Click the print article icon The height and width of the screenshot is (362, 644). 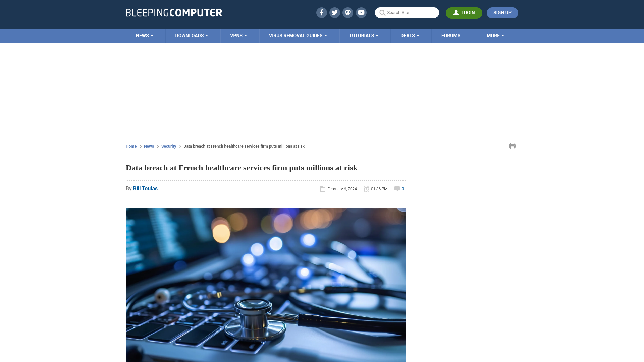point(512,146)
